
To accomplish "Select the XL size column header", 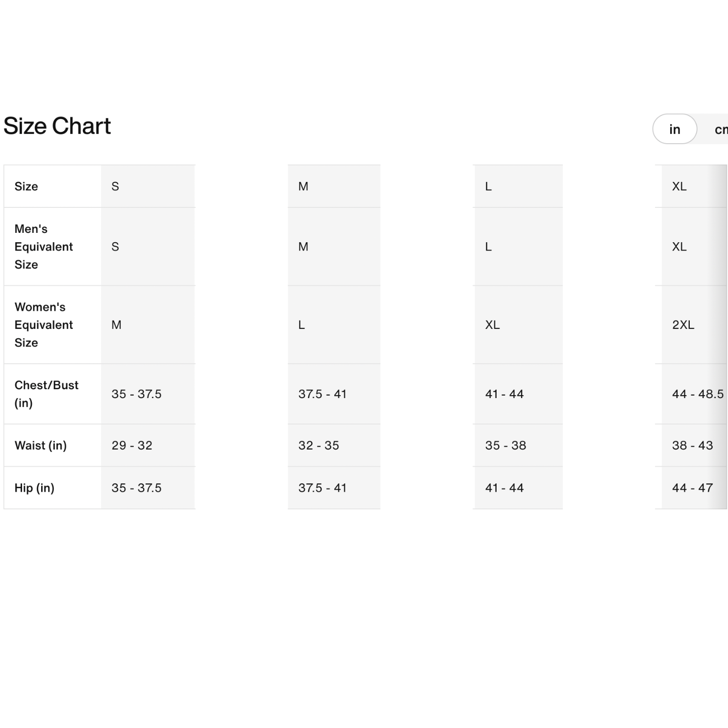I will tap(679, 186).
